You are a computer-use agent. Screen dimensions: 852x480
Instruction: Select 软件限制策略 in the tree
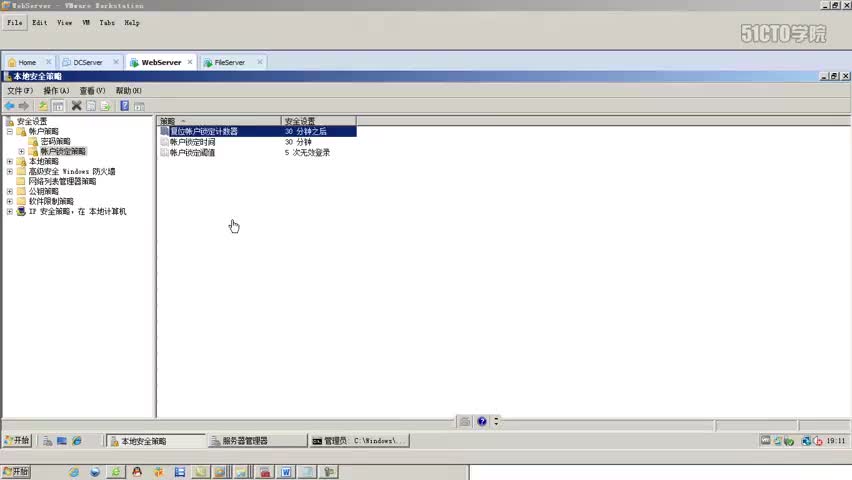coord(51,201)
